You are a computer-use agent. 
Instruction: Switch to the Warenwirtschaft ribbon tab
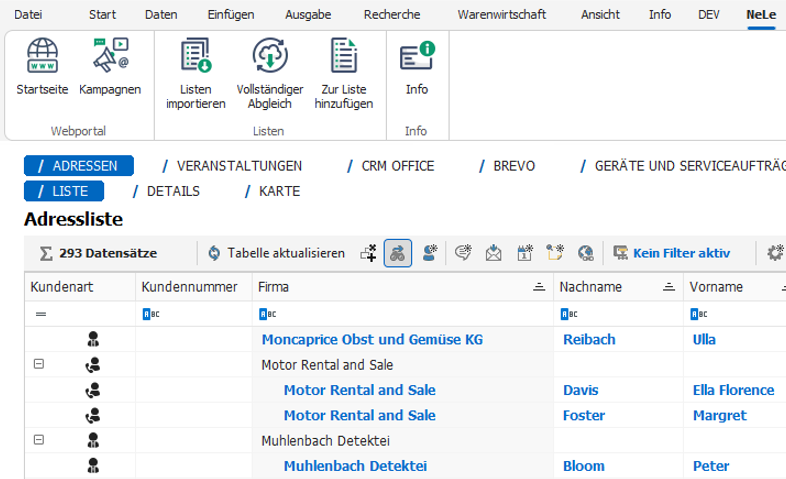pyautogui.click(x=502, y=15)
